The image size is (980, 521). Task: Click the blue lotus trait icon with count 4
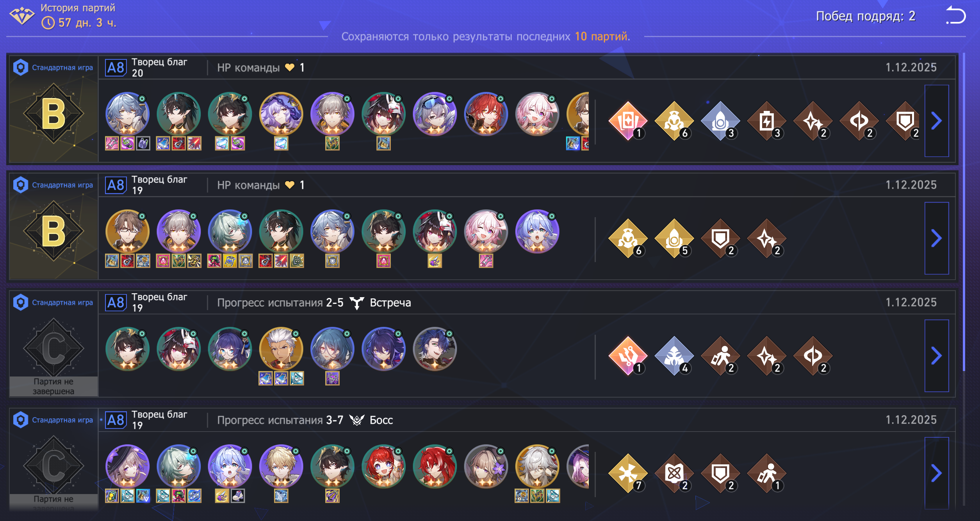click(674, 356)
